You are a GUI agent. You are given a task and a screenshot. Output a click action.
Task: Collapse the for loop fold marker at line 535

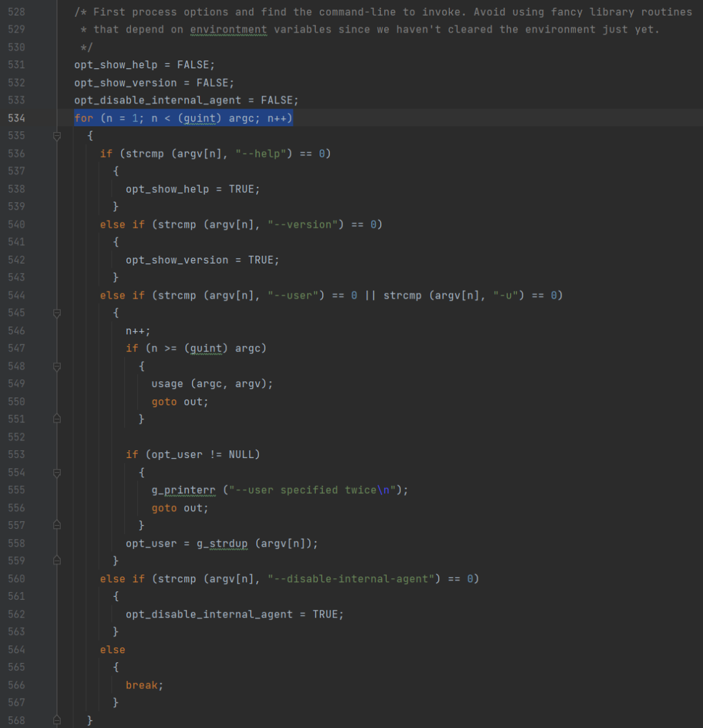57,136
